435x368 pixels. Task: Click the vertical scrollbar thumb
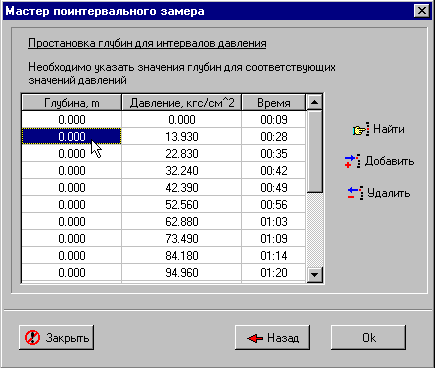(314, 152)
